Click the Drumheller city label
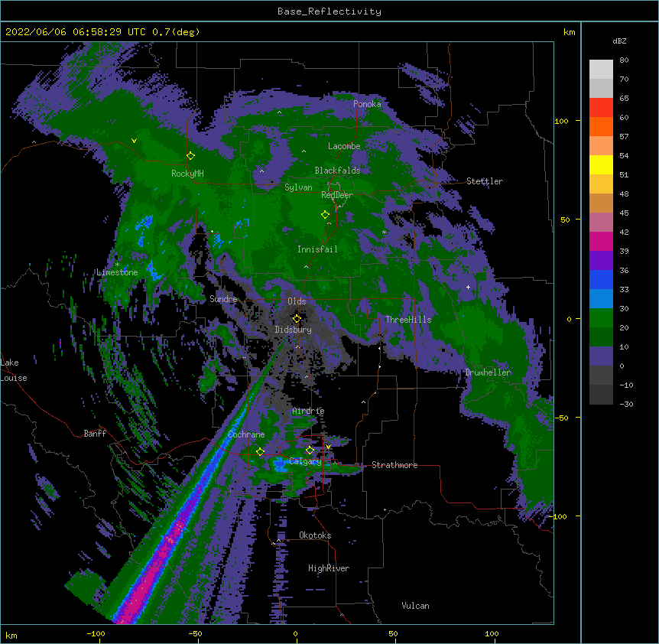The height and width of the screenshot is (644, 659). (x=488, y=372)
